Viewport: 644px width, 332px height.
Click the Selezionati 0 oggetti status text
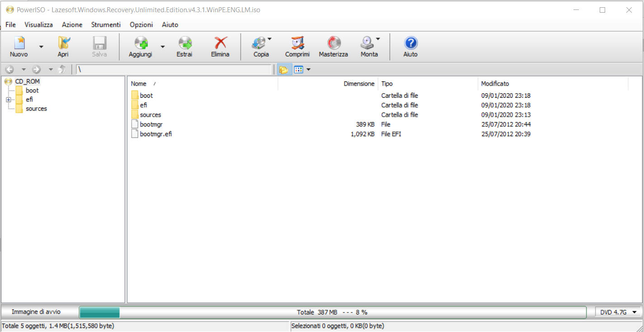click(x=338, y=326)
